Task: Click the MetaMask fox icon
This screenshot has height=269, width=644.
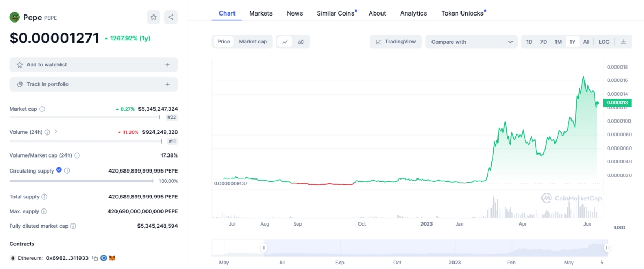Action: click(112, 258)
